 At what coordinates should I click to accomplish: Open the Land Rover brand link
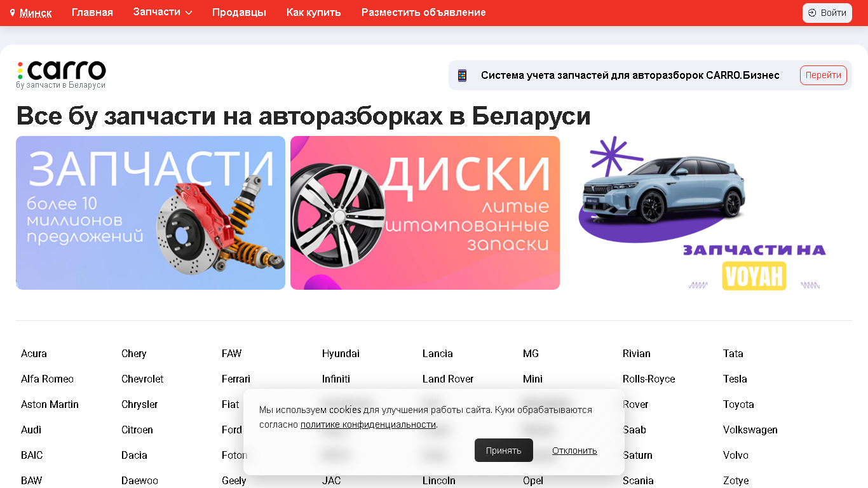448,379
